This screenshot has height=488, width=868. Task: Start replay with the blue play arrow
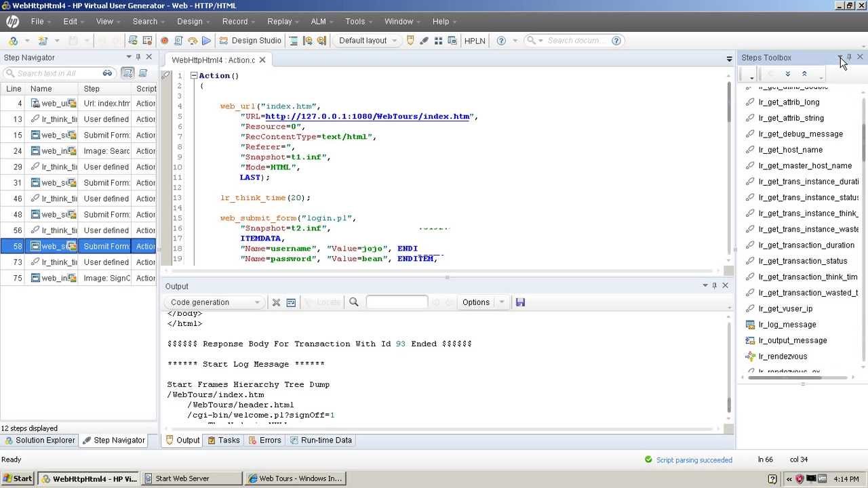pos(206,41)
